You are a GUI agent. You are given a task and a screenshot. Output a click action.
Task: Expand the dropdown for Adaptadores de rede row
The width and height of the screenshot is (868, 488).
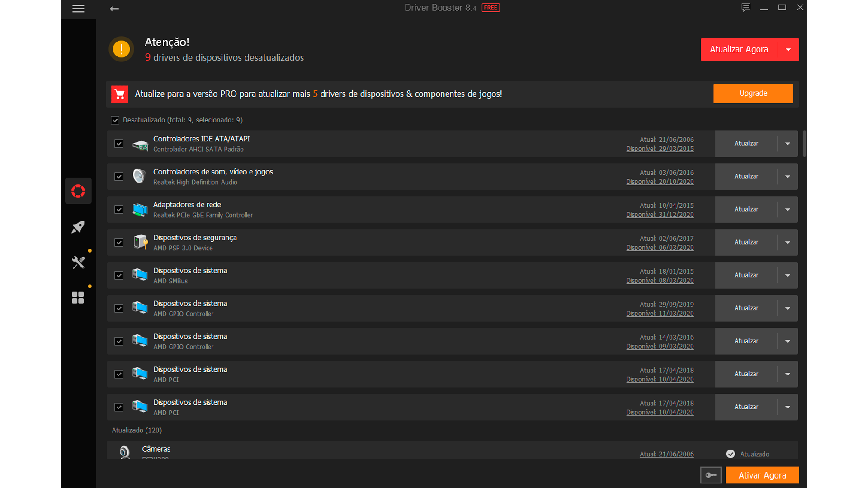tap(788, 210)
